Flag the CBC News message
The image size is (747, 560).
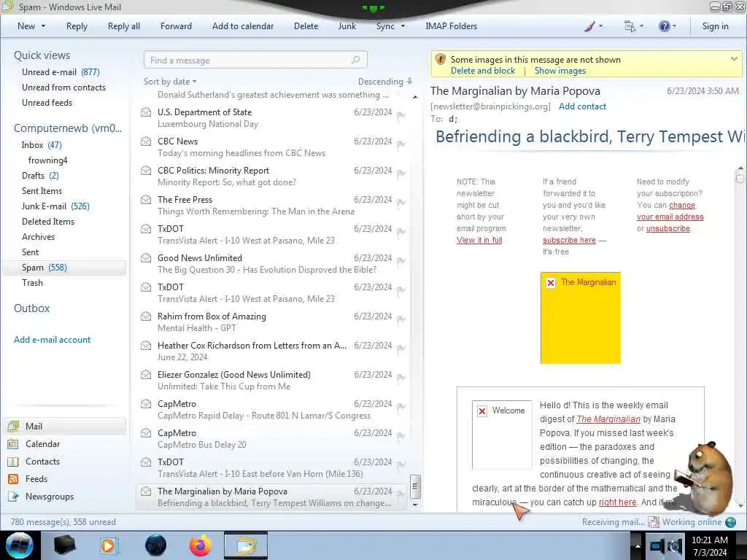click(401, 145)
